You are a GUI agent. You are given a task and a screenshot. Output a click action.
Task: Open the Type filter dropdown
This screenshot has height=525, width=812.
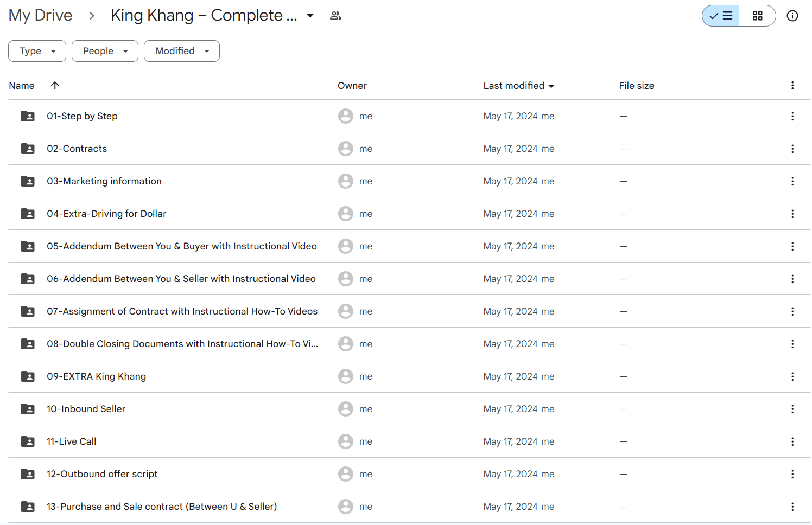(x=37, y=51)
